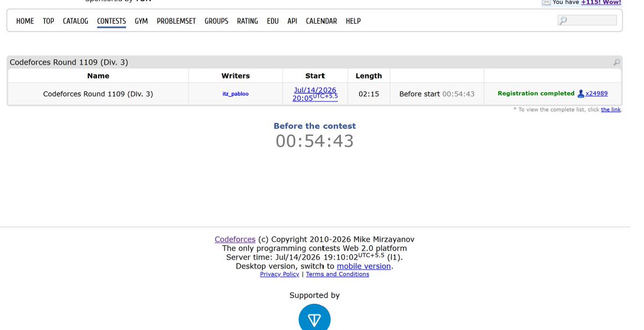Viewport: 644px width, 330px height.
Task: Open the HELP menu item
Action: coord(353,21)
